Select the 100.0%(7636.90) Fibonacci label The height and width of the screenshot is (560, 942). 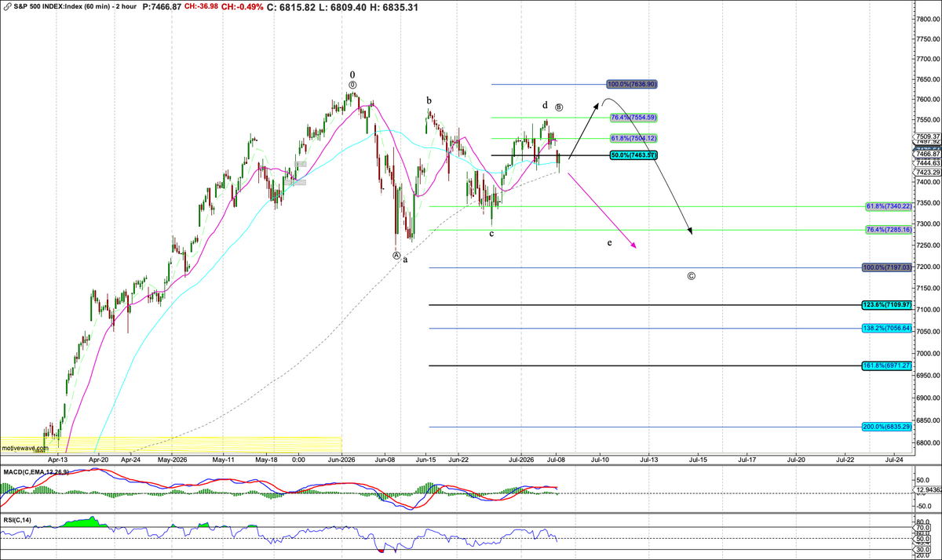click(x=632, y=84)
